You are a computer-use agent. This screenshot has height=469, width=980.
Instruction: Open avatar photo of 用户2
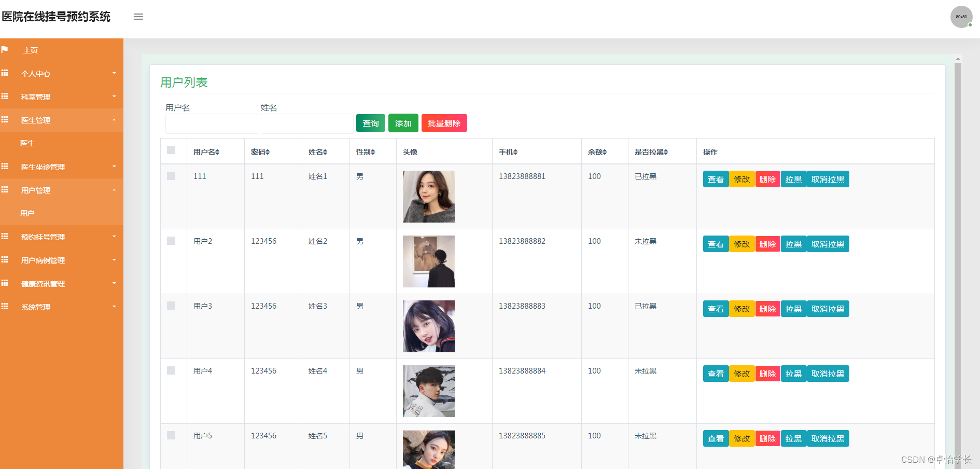(429, 261)
